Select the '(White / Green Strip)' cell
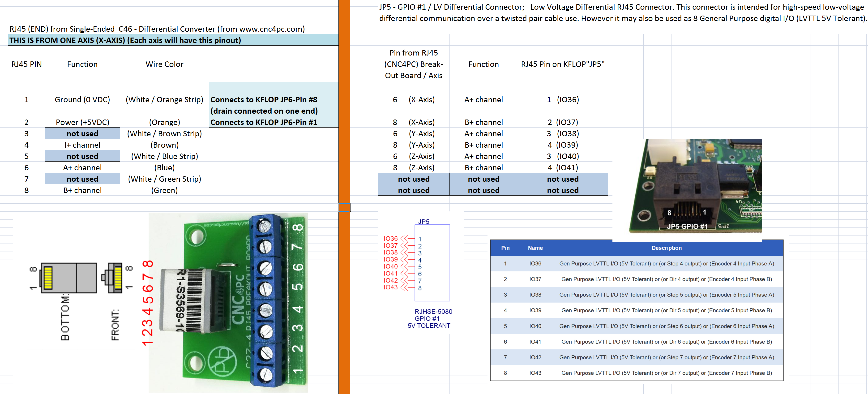868x394 pixels. pos(164,179)
